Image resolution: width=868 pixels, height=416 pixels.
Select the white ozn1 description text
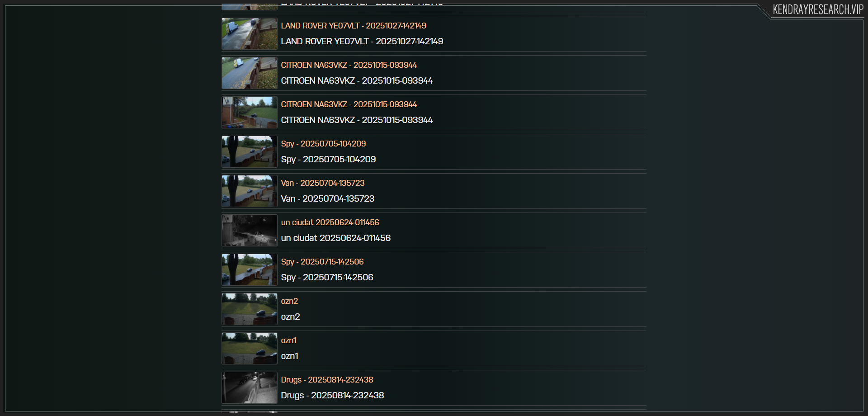pyautogui.click(x=290, y=356)
